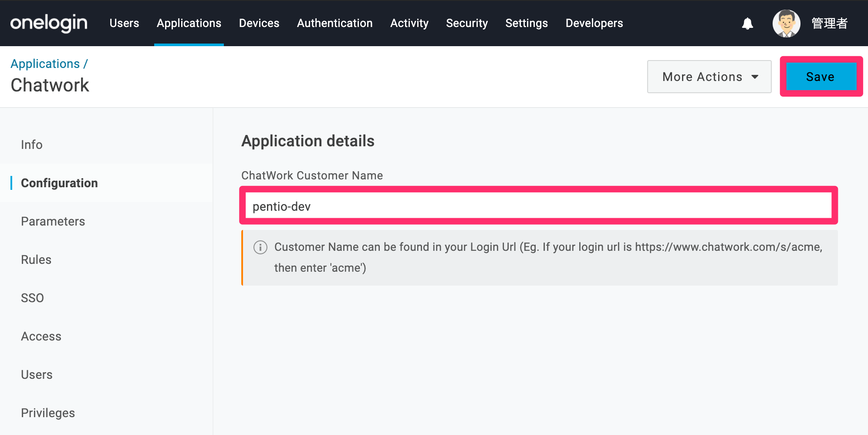Switch to the Parameters sidebar tab

[53, 221]
